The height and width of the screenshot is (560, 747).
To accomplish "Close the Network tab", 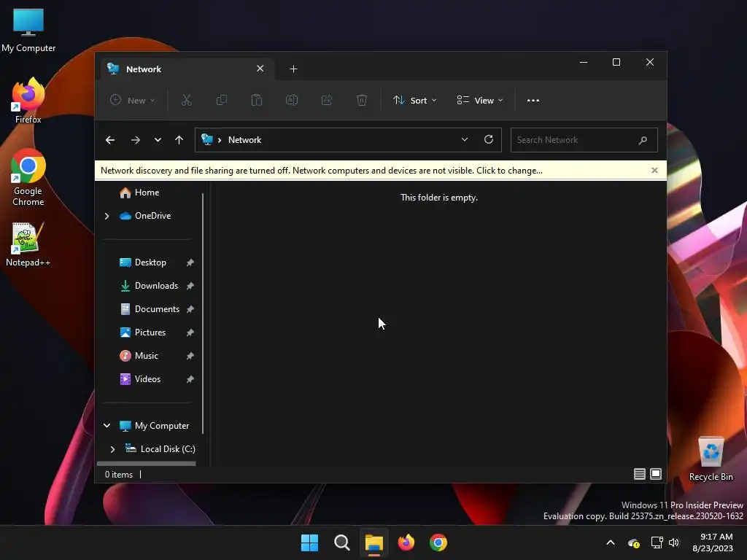I will pyautogui.click(x=260, y=69).
